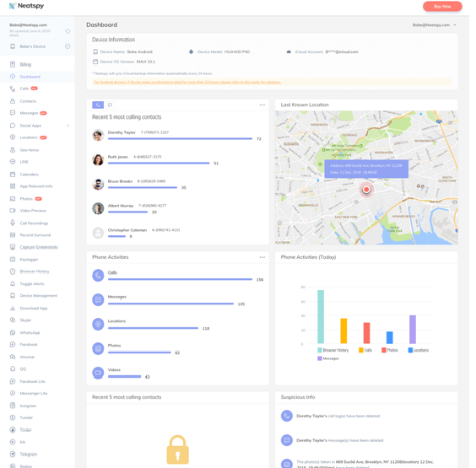The image size is (476, 468).
Task: Toggle Messages series in chart legend
Action: [328, 358]
